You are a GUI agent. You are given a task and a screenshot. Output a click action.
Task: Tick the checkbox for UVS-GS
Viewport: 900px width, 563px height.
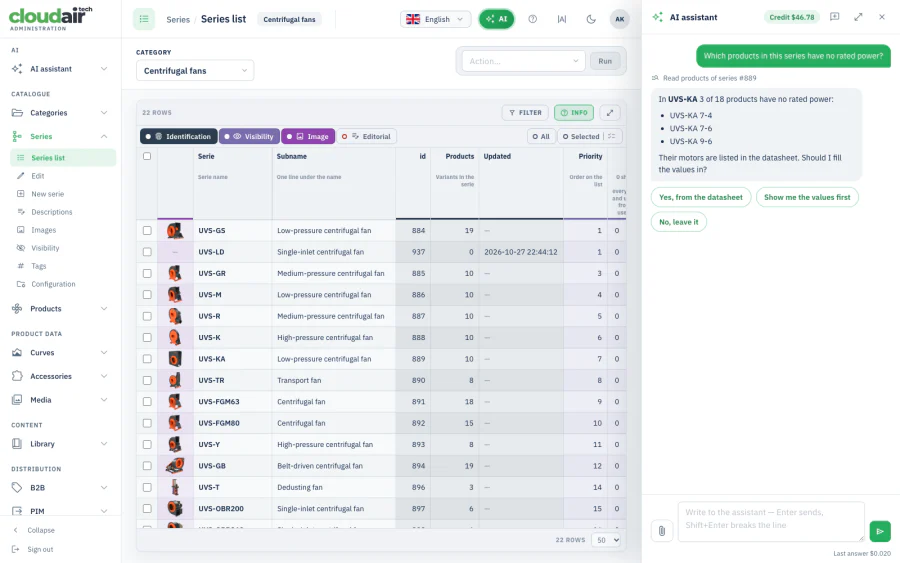click(x=147, y=231)
